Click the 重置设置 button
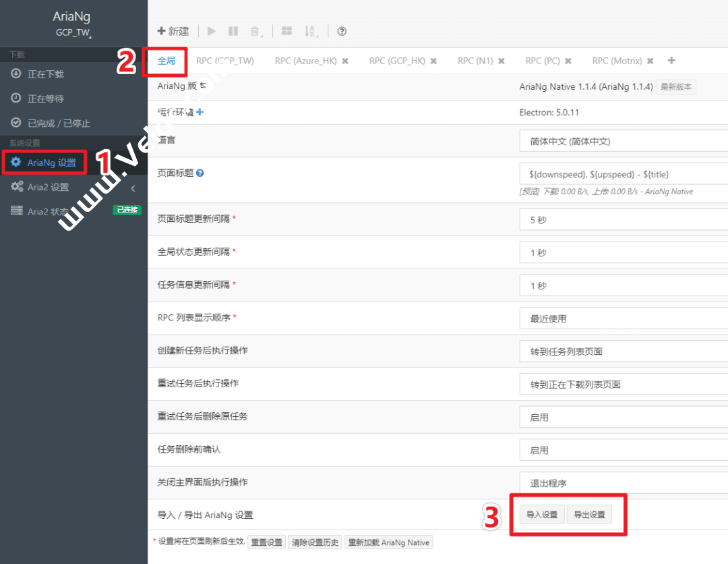Screen dimensions: 728x564 [266, 542]
